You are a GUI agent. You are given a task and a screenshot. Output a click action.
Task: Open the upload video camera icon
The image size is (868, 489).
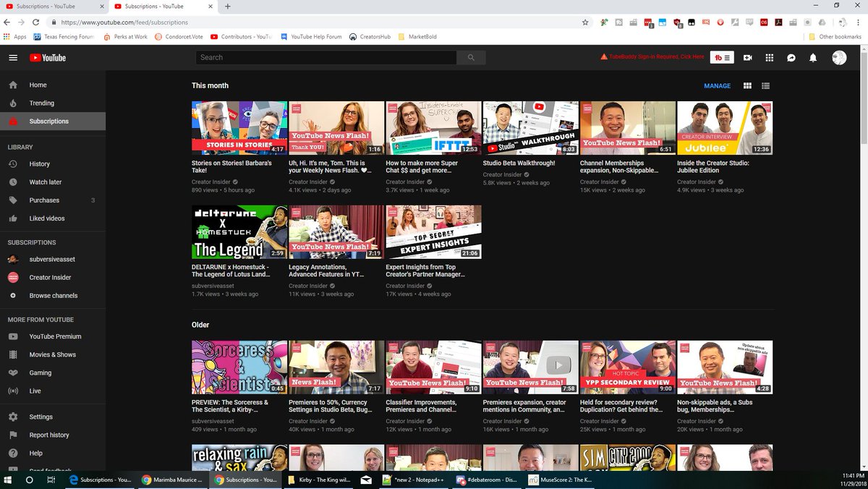click(748, 58)
